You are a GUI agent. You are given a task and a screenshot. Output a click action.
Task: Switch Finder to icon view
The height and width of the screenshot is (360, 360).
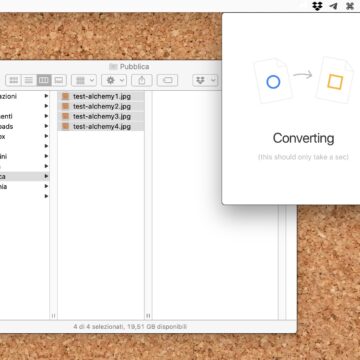pyautogui.click(x=14, y=80)
